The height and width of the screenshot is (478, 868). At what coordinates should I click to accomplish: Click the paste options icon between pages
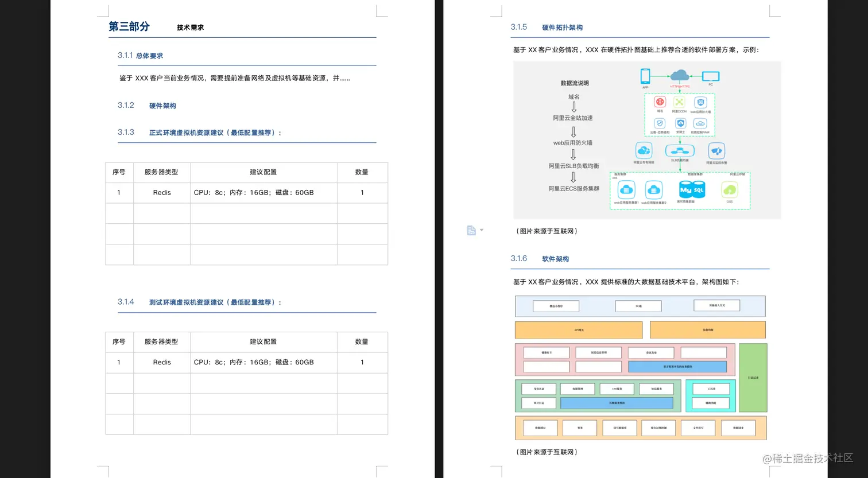tap(471, 230)
